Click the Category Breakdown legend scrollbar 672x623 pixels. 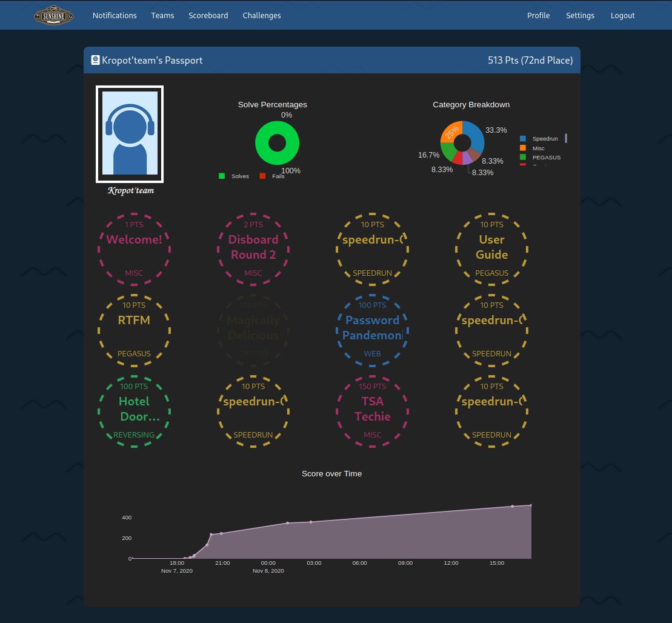click(x=566, y=138)
